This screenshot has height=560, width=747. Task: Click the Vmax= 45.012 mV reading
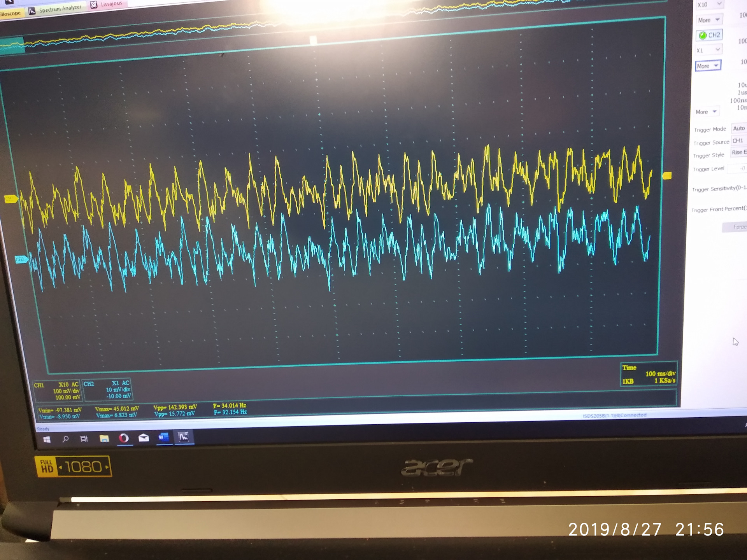click(x=117, y=409)
